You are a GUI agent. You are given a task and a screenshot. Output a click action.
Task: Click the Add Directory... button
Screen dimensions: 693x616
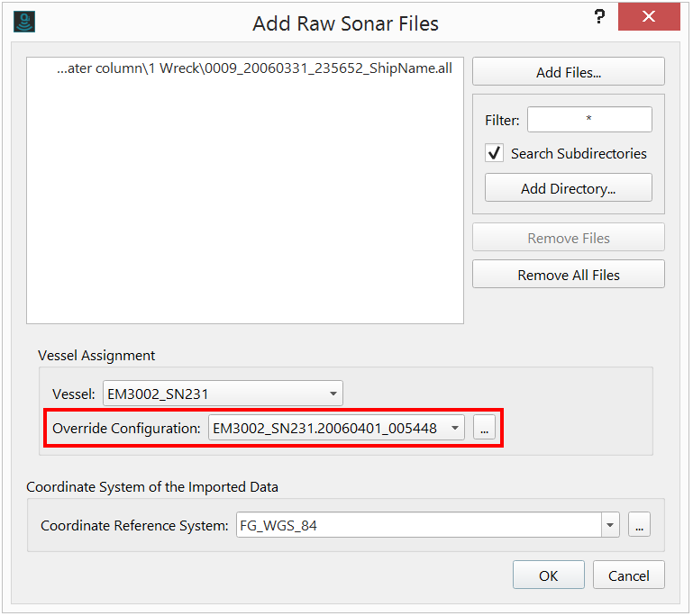[x=568, y=188]
